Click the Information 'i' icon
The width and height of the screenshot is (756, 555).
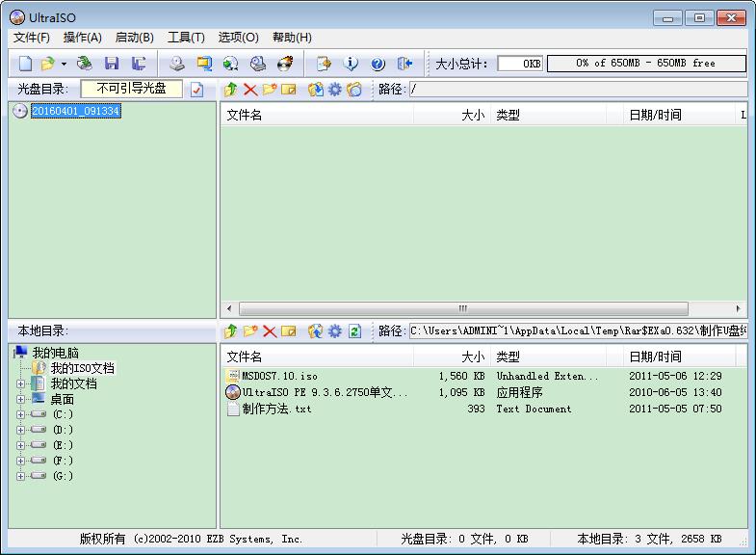click(x=351, y=64)
